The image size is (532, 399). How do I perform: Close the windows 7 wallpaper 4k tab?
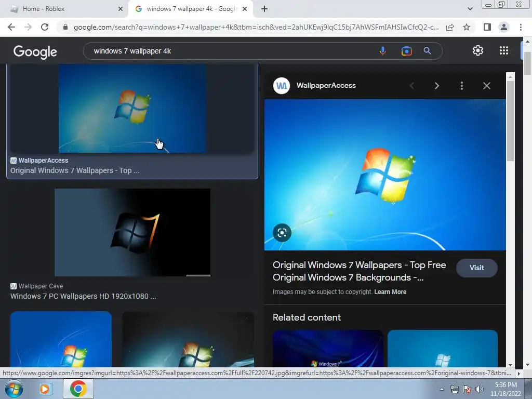pos(244,9)
